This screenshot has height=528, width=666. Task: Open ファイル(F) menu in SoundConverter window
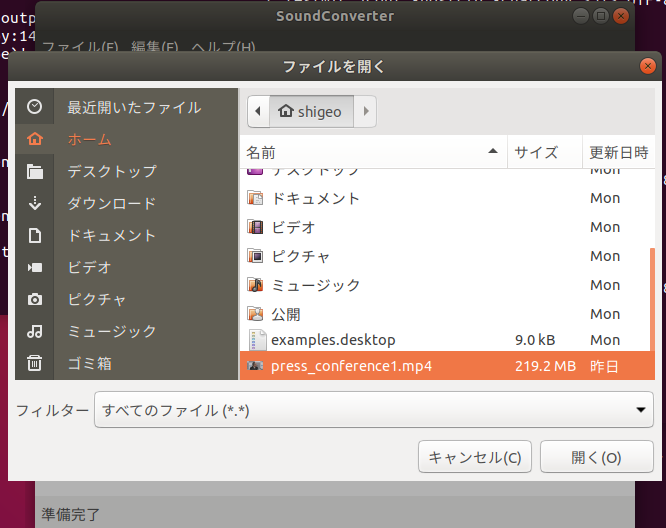80,46
